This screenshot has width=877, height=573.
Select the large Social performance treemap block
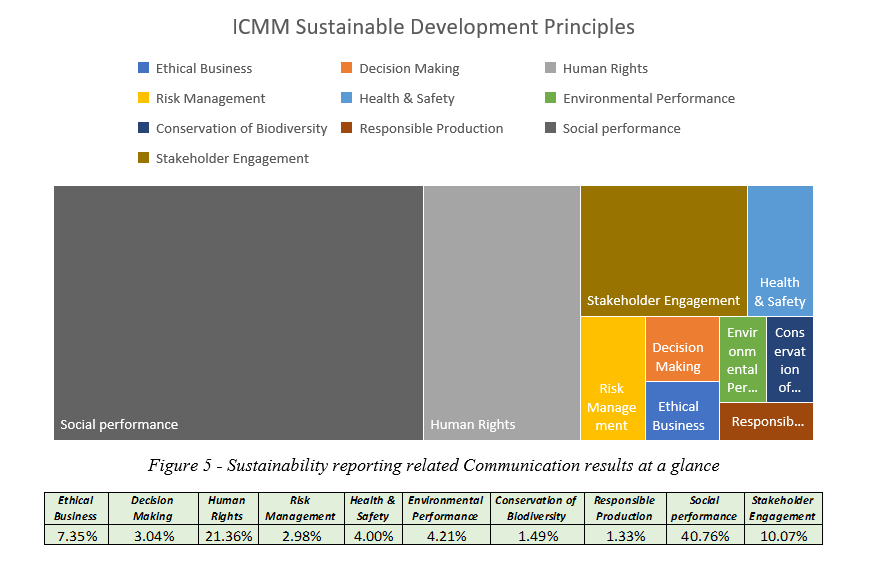click(x=238, y=312)
